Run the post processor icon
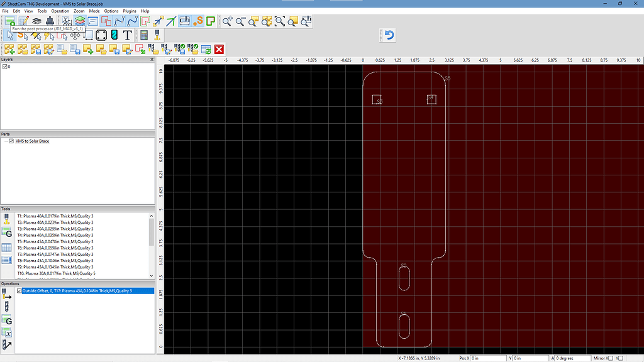Screen dimensions: 644x362 point(10,21)
